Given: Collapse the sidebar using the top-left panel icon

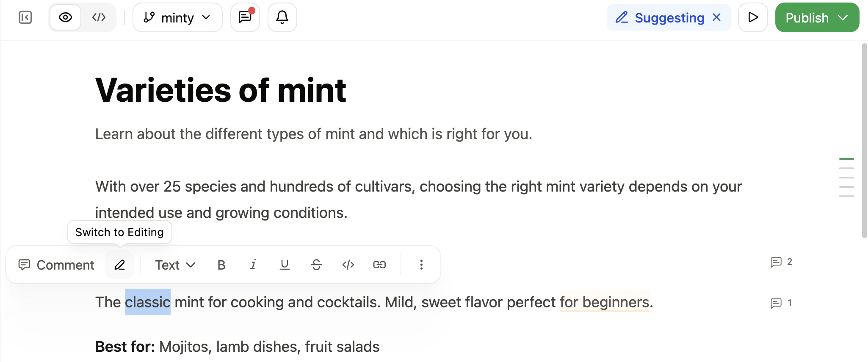Looking at the screenshot, I should [25, 17].
